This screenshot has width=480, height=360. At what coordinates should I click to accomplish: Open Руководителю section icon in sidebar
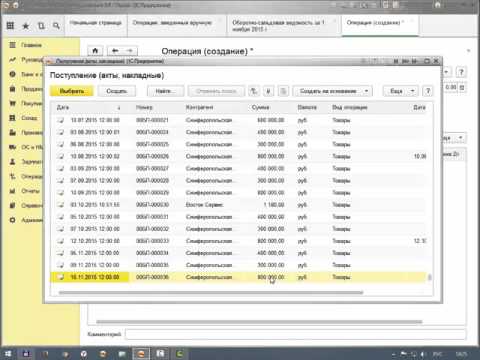[x=13, y=60]
